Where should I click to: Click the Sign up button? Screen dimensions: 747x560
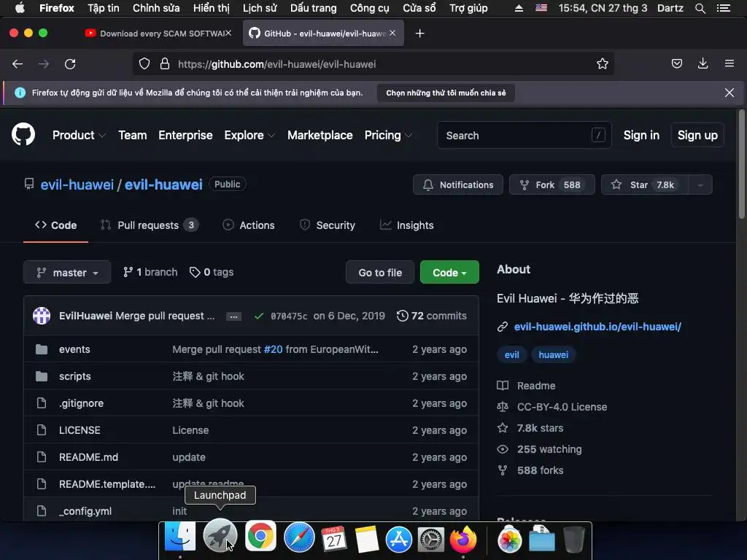pyautogui.click(x=697, y=135)
